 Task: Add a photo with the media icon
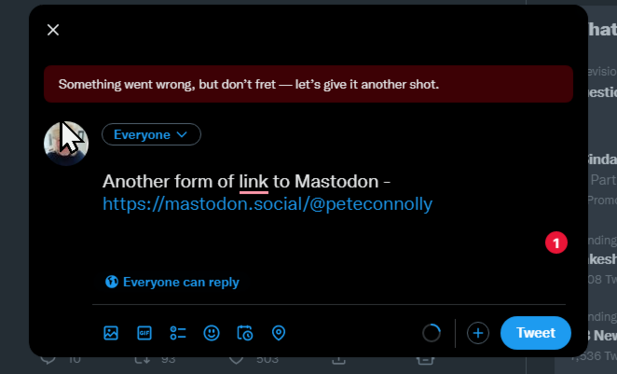[x=111, y=333]
